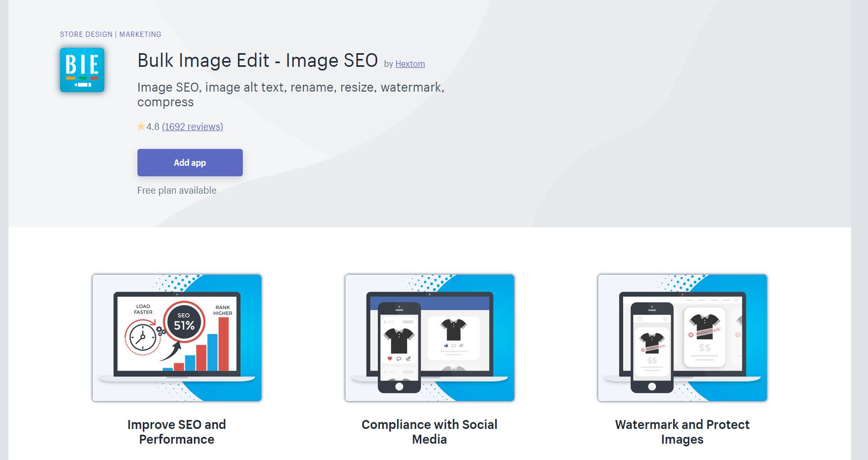
Task: Click the watermarked shirt card with $$
Action: 705,337
